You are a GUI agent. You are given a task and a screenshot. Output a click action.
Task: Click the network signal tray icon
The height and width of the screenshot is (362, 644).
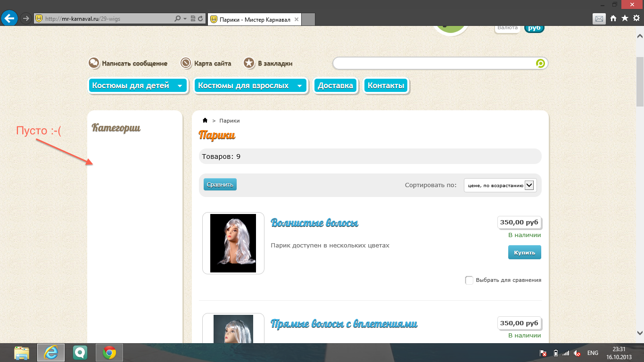pos(566,353)
